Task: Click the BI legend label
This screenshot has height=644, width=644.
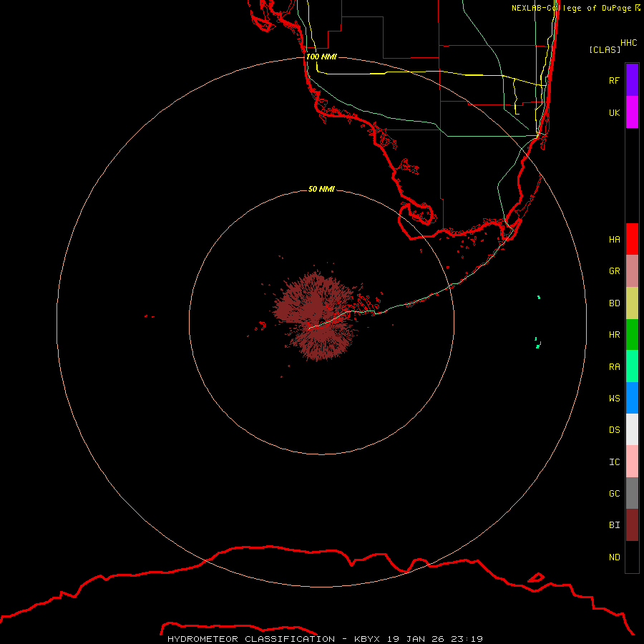Action: pyautogui.click(x=614, y=525)
